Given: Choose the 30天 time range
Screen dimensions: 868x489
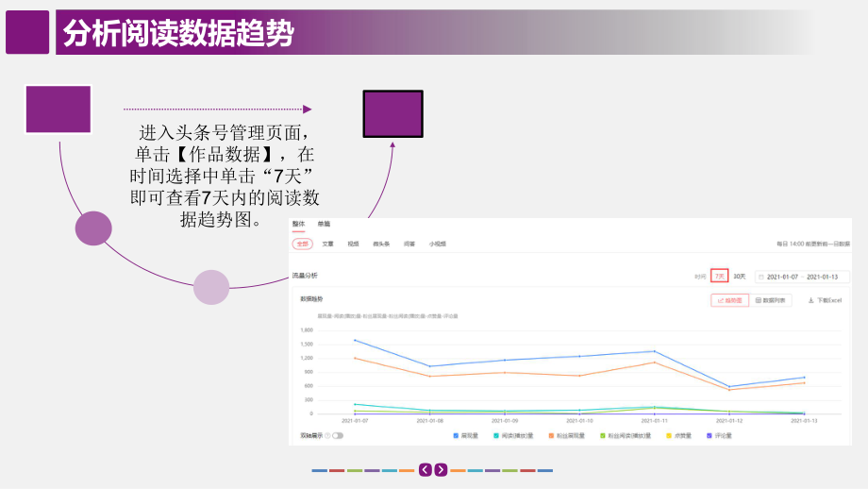Looking at the screenshot, I should tap(740, 277).
